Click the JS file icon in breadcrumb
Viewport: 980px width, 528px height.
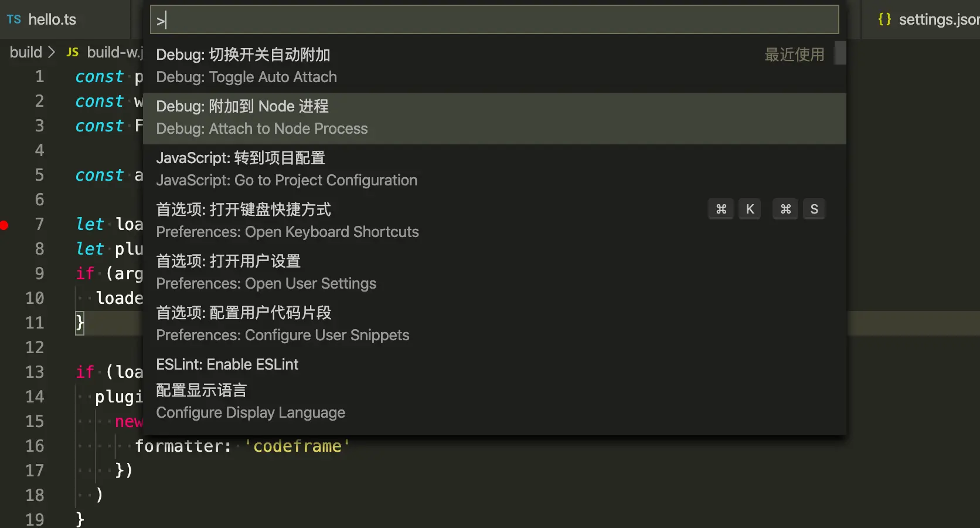point(73,52)
